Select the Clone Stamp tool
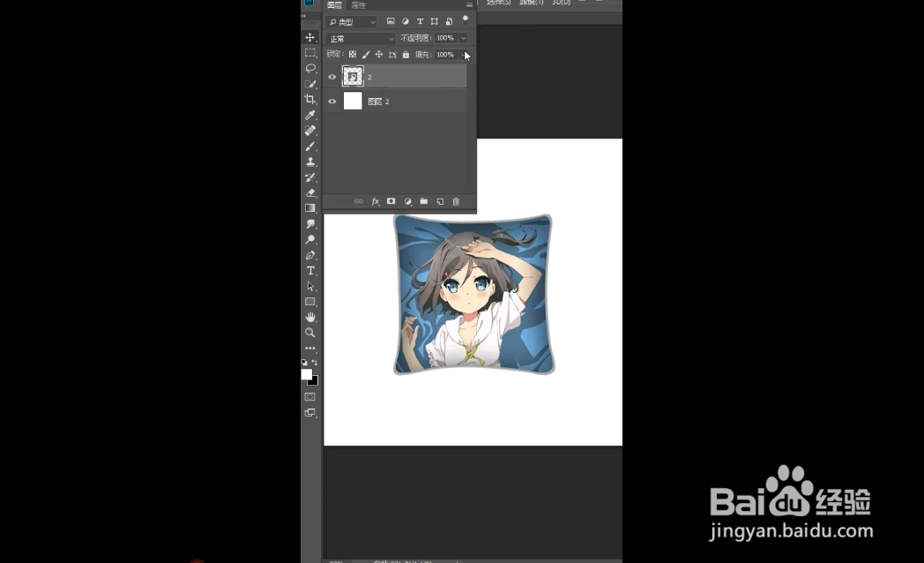The image size is (924, 563). (310, 161)
